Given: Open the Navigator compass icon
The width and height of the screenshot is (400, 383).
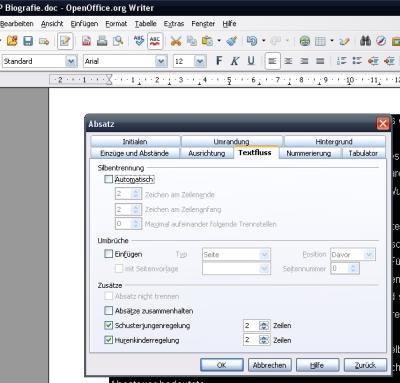Looking at the screenshot, I should [x=381, y=41].
